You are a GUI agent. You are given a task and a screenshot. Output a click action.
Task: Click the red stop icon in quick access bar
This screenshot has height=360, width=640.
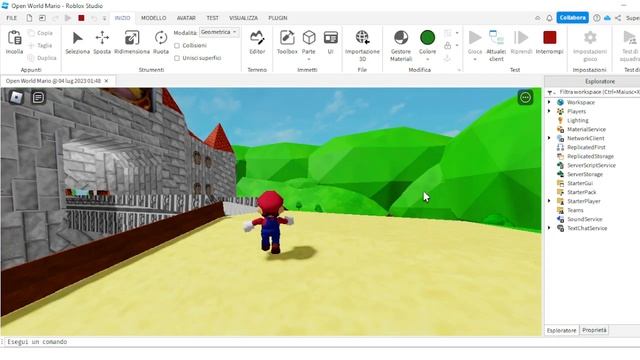[81, 18]
